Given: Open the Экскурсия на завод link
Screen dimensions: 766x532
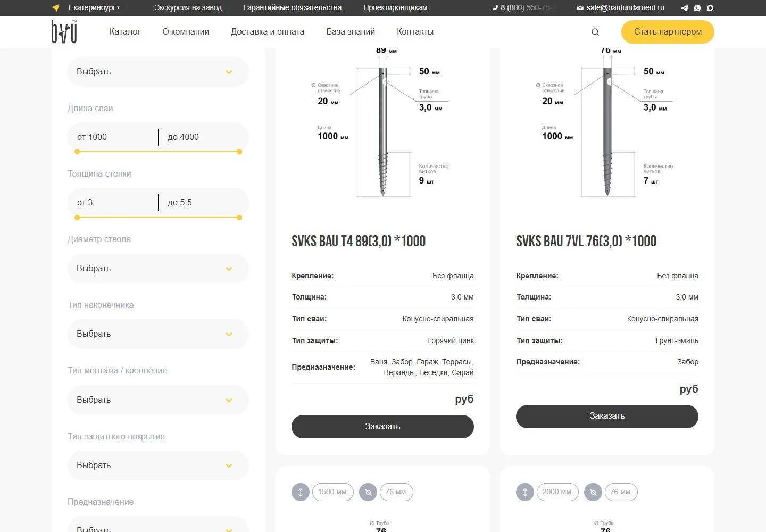Looking at the screenshot, I should [188, 8].
